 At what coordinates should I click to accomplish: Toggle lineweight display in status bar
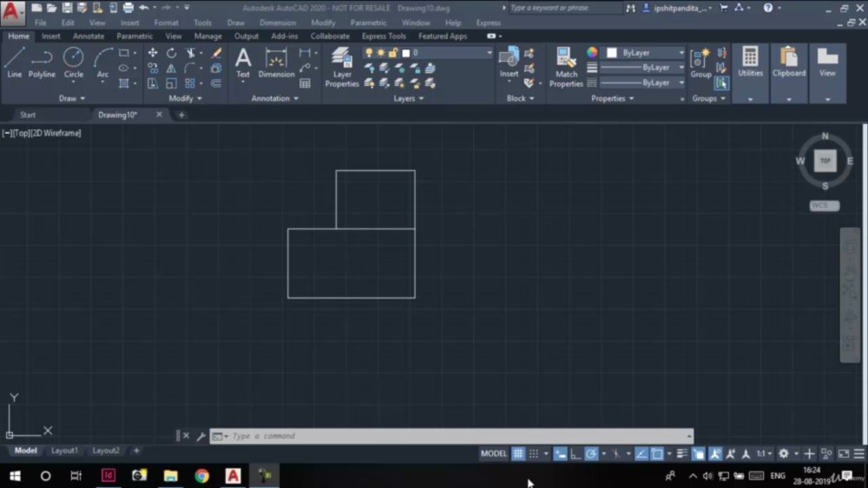pyautogui.click(x=682, y=453)
